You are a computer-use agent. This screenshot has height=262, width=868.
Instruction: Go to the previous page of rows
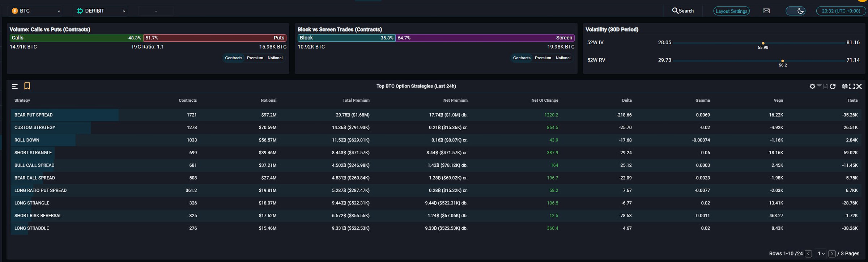[808, 254]
